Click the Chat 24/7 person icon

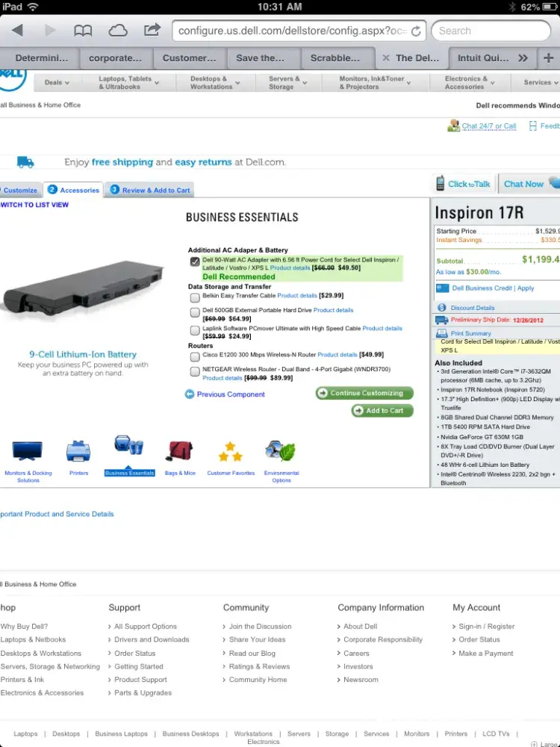(453, 125)
